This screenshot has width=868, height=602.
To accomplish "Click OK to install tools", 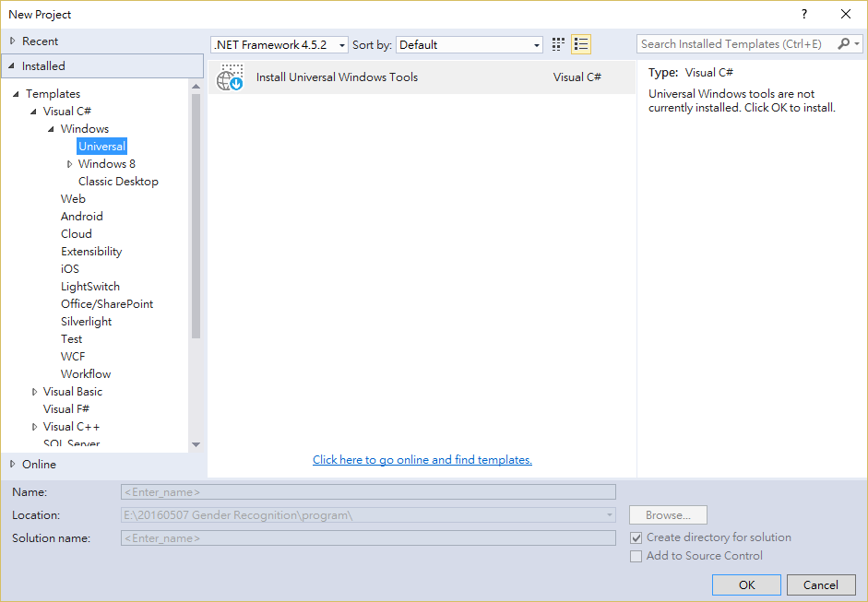I will pos(746,584).
